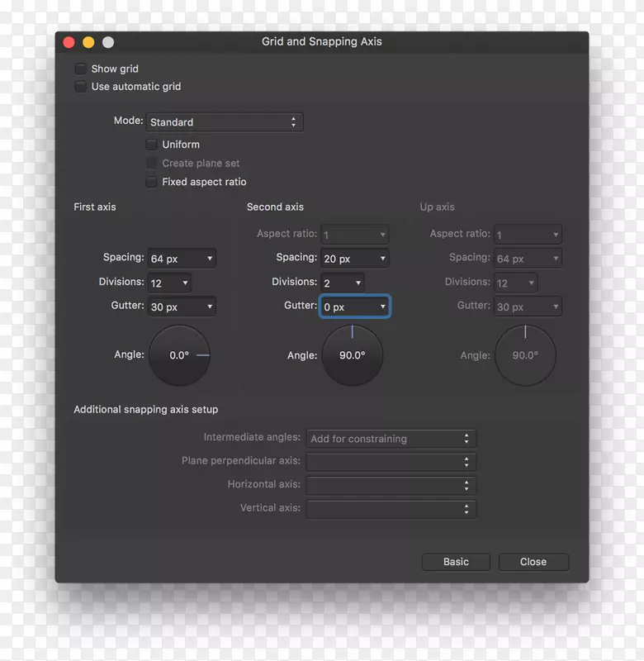Screen dimensions: 644x661
Task: Open First axis Divisions dropdown arrow
Action: pos(185,283)
